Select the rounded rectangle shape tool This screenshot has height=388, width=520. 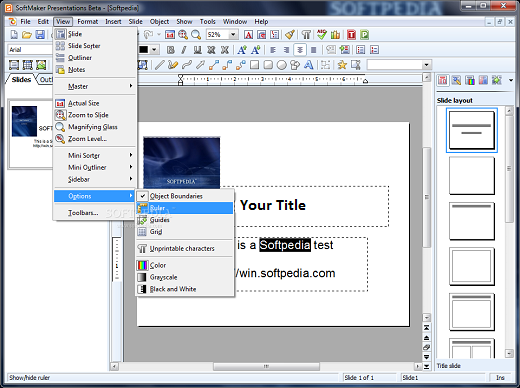(x=268, y=65)
